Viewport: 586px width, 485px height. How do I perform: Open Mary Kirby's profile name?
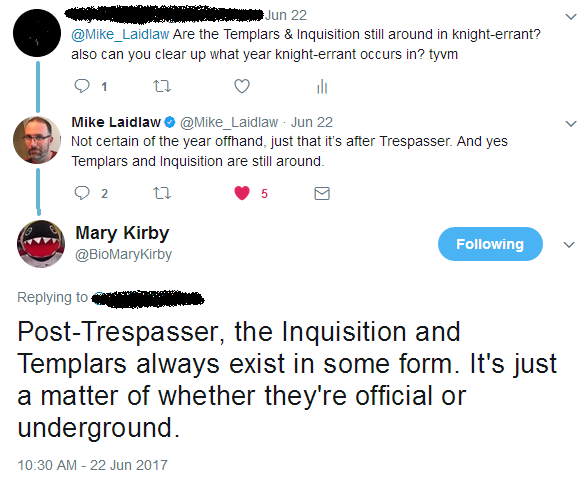point(122,233)
